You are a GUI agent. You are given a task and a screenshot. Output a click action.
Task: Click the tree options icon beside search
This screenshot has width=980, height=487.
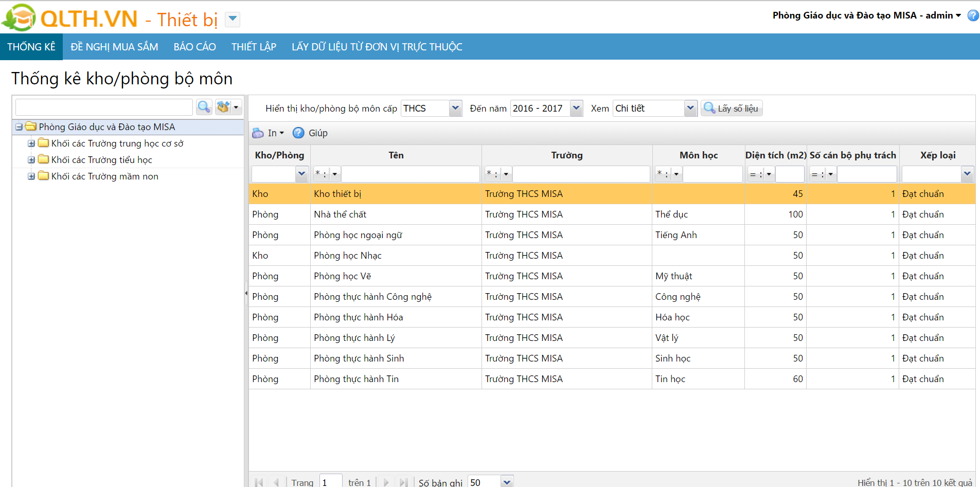224,107
